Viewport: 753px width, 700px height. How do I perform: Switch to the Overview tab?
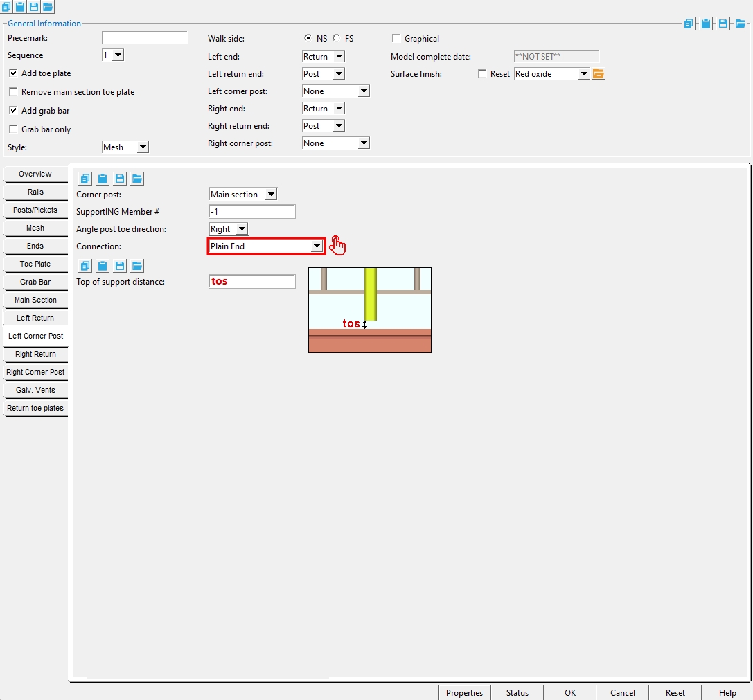35,174
